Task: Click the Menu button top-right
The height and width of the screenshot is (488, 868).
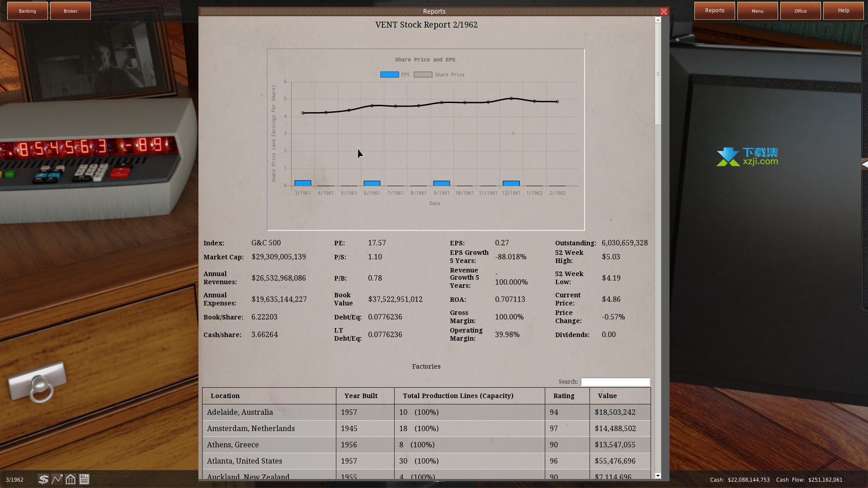Action: (x=758, y=11)
